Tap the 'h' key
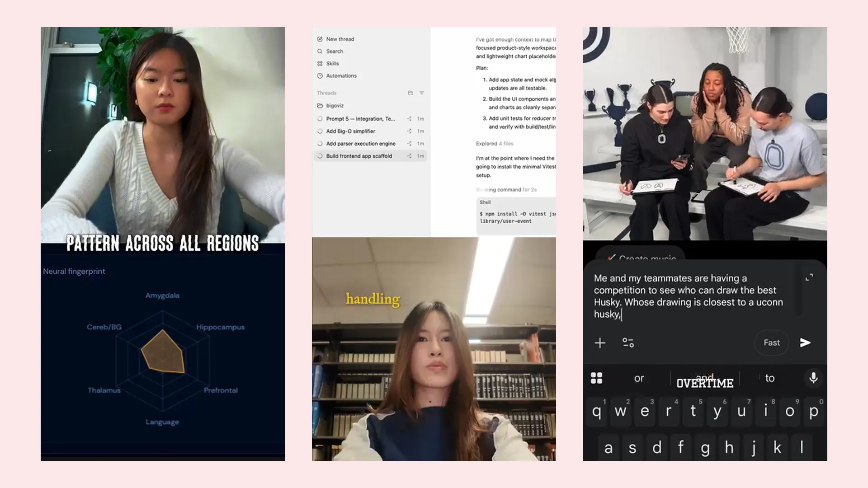This screenshot has width=868, height=488. [729, 448]
